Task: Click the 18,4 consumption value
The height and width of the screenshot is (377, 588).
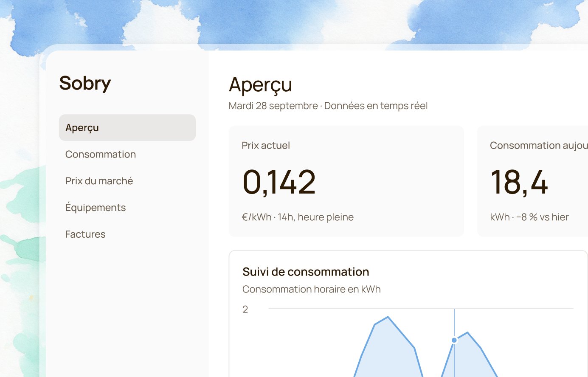Action: (519, 182)
